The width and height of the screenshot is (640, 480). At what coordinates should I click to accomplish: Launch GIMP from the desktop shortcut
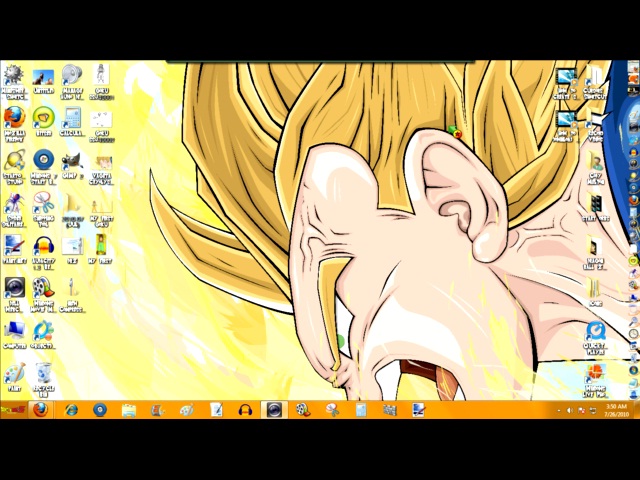click(72, 165)
